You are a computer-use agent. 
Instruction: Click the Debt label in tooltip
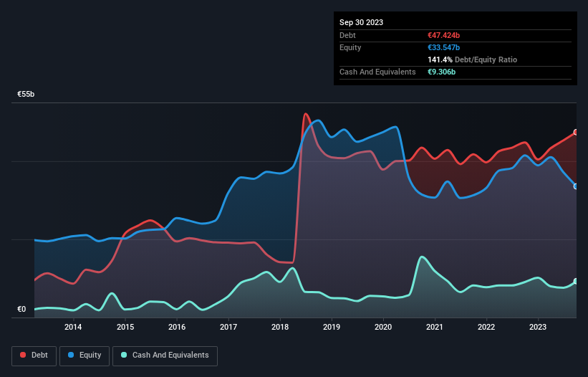[347, 35]
